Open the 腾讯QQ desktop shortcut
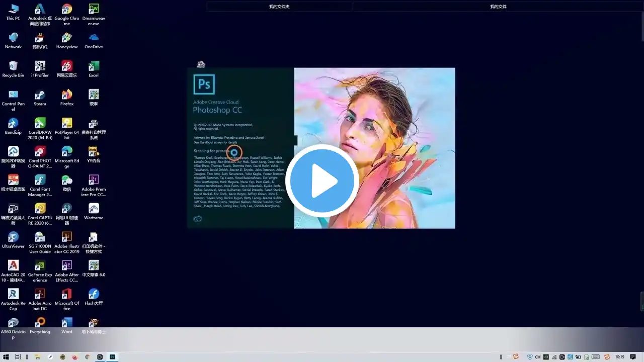The width and height of the screenshot is (644, 362). click(x=40, y=41)
